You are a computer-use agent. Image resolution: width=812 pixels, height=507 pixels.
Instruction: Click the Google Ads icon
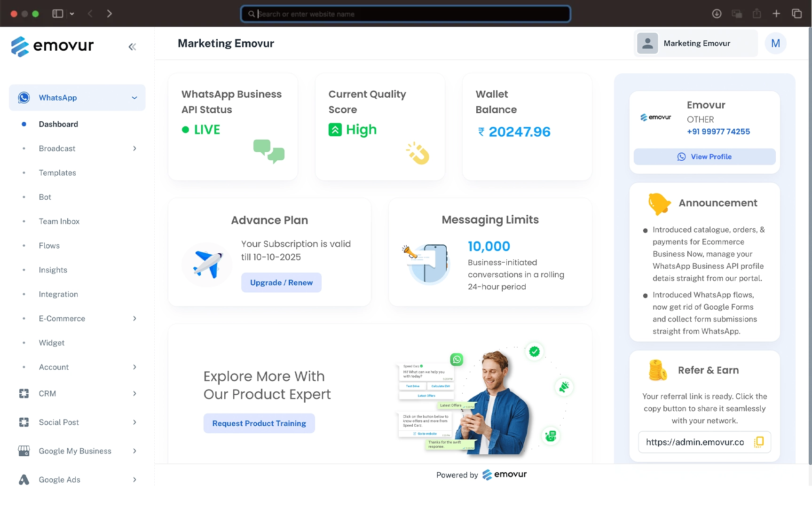24,479
